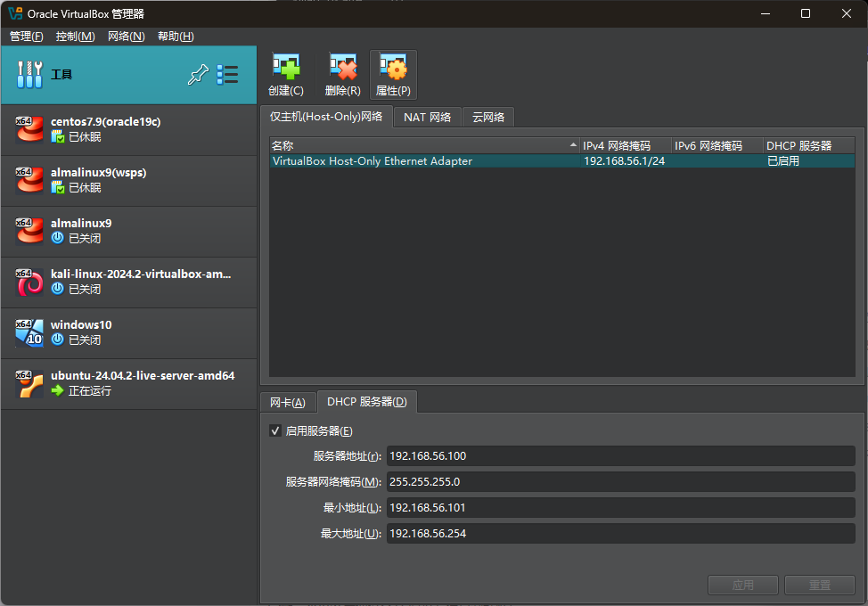Select the kali-linux VM icon

tap(29, 283)
